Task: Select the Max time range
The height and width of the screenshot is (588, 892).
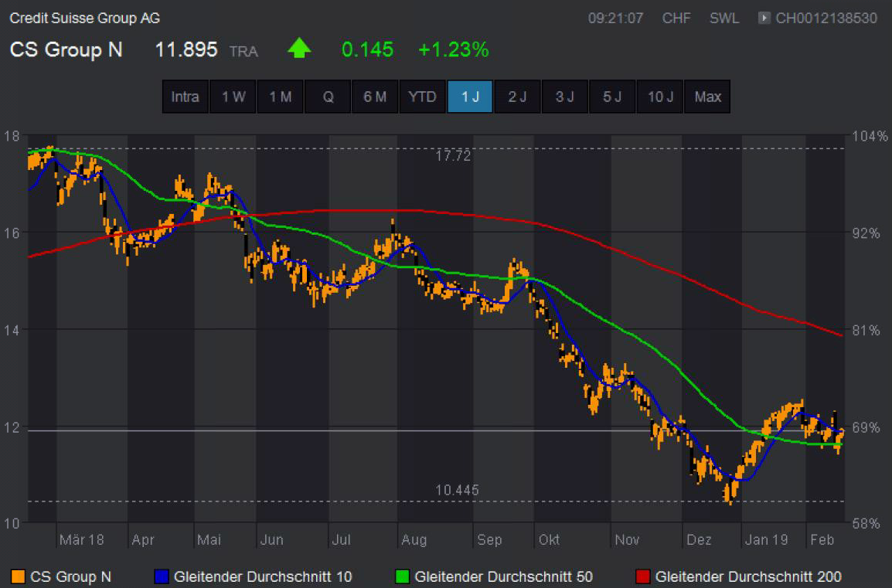Action: pyautogui.click(x=707, y=97)
